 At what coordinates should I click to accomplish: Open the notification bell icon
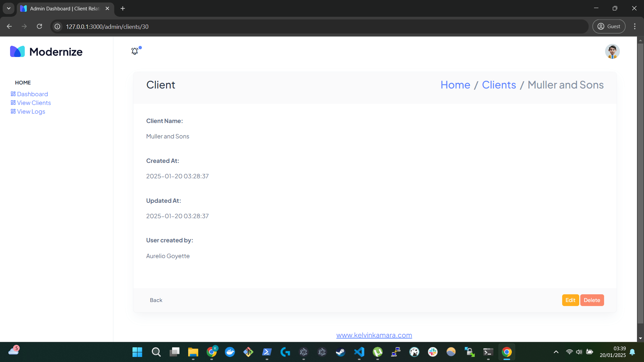click(135, 51)
